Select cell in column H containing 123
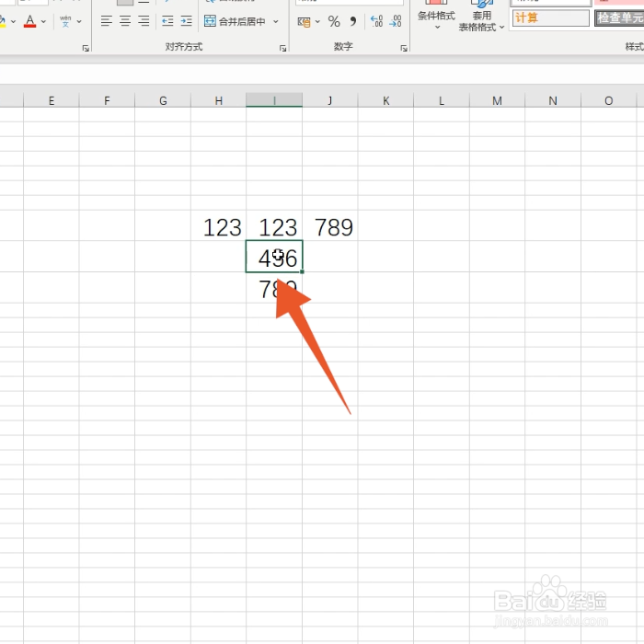 [219, 225]
